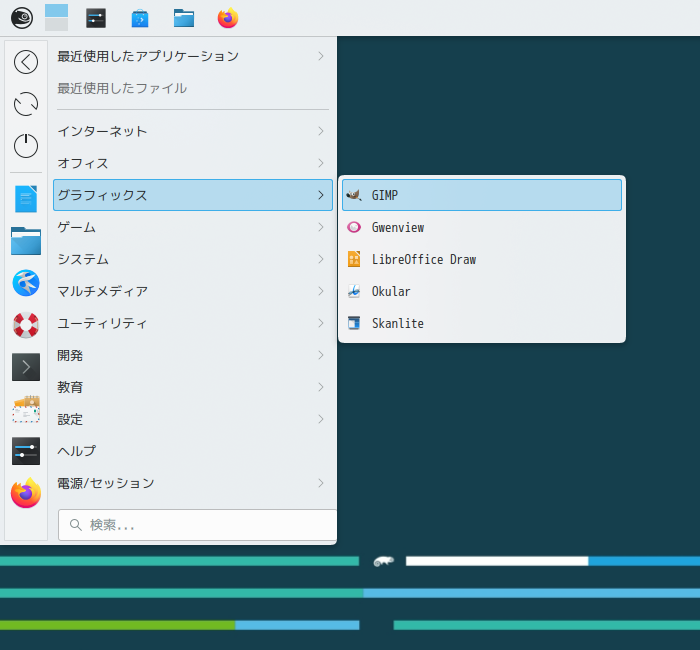Click the magnifier icon in the search box

click(76, 525)
